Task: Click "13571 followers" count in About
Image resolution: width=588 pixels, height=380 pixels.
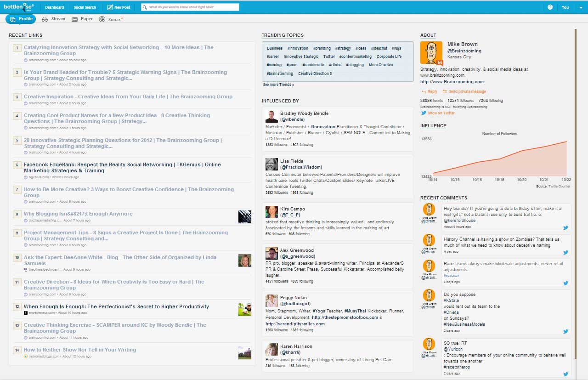Action: point(461,101)
